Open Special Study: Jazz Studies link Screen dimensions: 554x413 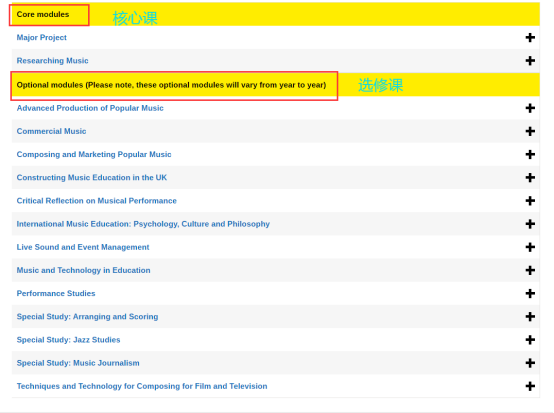(x=68, y=340)
